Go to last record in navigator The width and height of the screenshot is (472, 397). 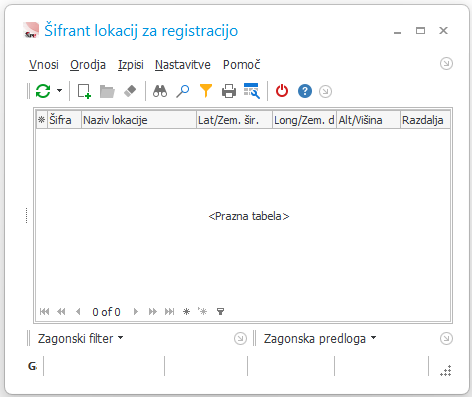pyautogui.click(x=169, y=312)
